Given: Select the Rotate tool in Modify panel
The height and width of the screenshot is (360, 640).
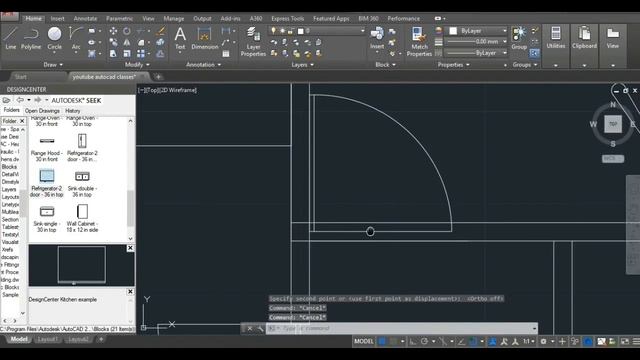Looking at the screenshot, I should point(127,31).
